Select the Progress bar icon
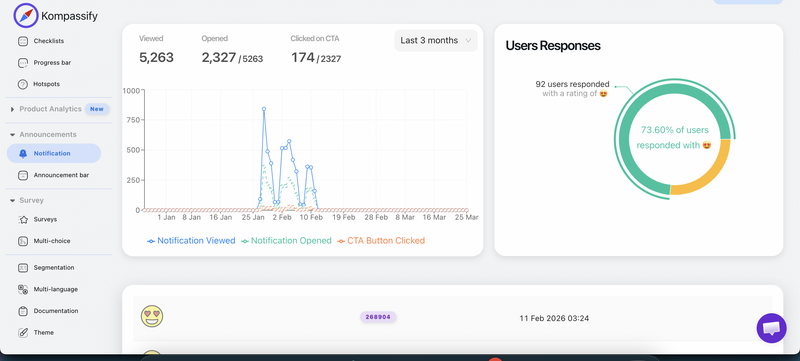This screenshot has width=800, height=361. pyautogui.click(x=23, y=63)
